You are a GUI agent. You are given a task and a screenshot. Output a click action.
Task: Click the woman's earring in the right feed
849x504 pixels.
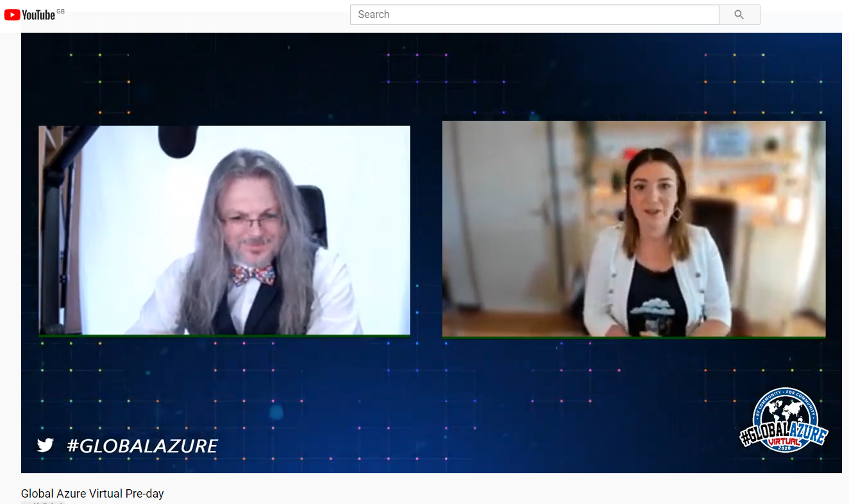(x=677, y=214)
